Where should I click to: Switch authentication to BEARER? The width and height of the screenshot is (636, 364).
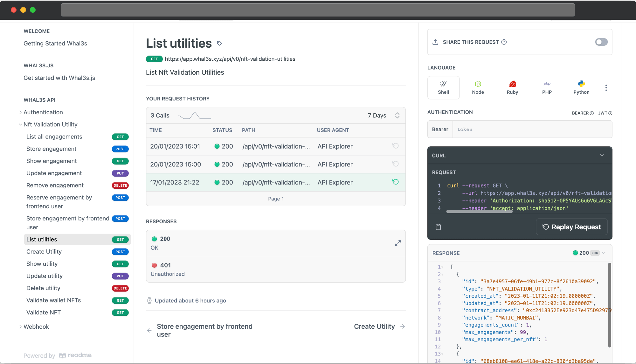pos(583,113)
